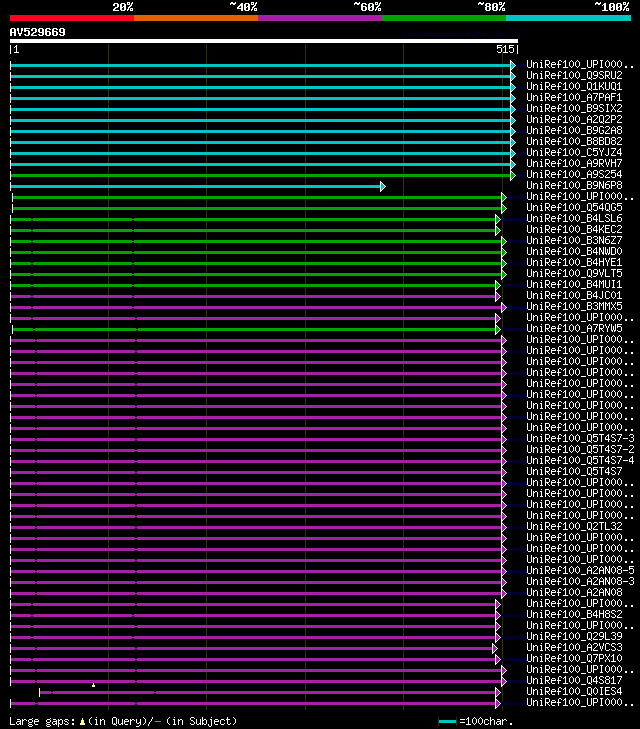The height and width of the screenshot is (729, 640).
Task: Open hit UniRef100_B9G2A8
Action: [574, 131]
